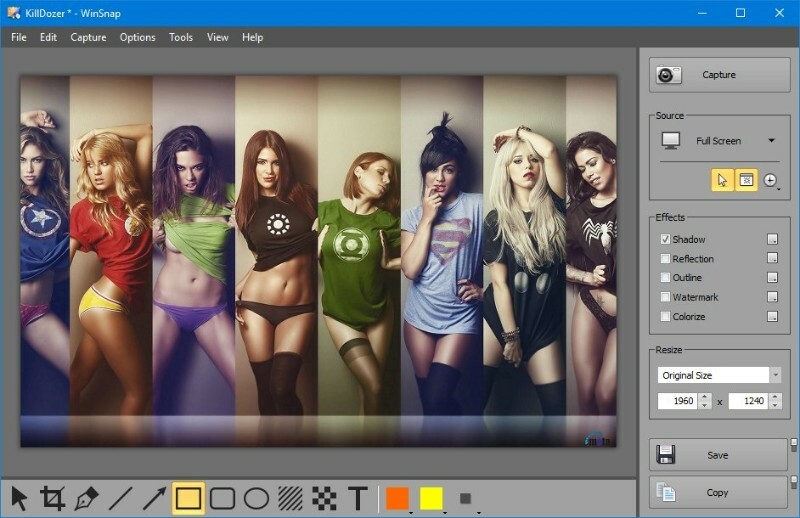Open the Tools menu
Screen dimensions: 800x518
pos(181,37)
